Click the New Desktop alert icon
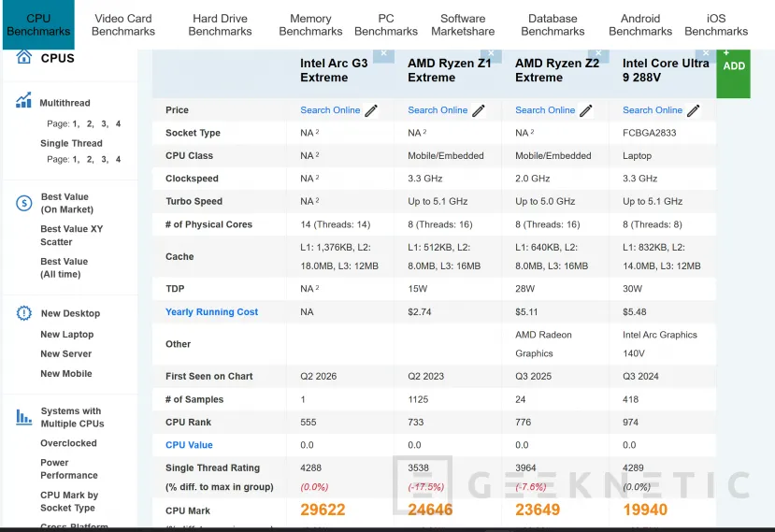 point(23,313)
